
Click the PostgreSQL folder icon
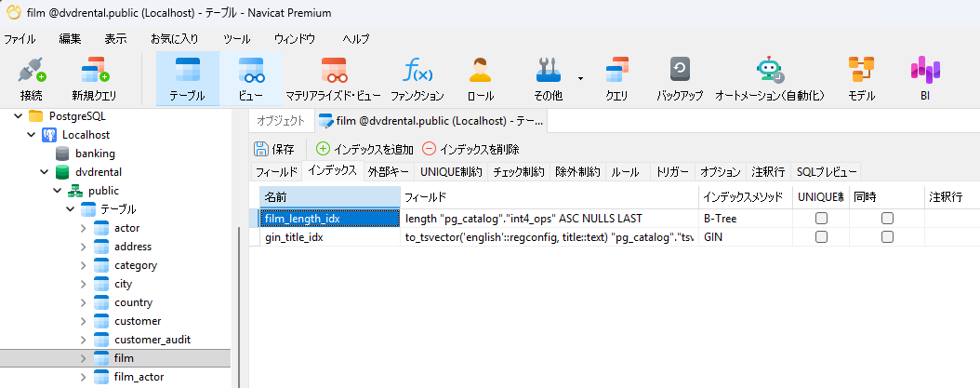coord(36,115)
